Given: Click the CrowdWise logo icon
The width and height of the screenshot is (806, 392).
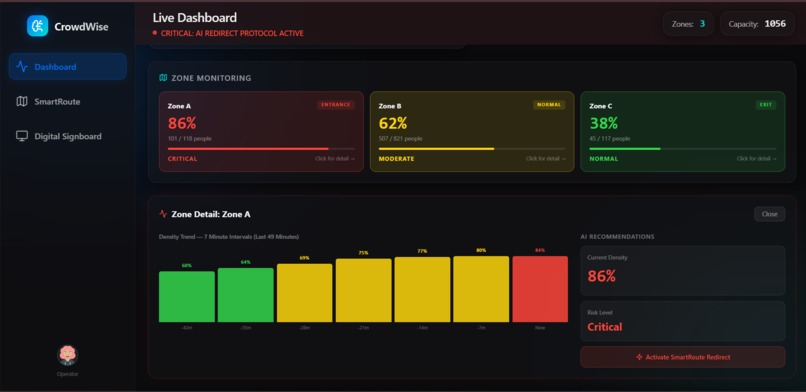Looking at the screenshot, I should (38, 26).
